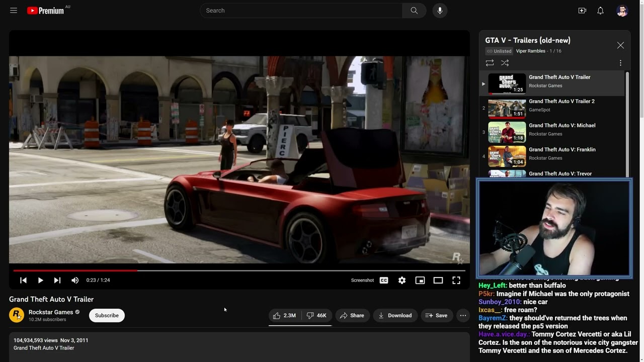Share this video

click(x=352, y=315)
